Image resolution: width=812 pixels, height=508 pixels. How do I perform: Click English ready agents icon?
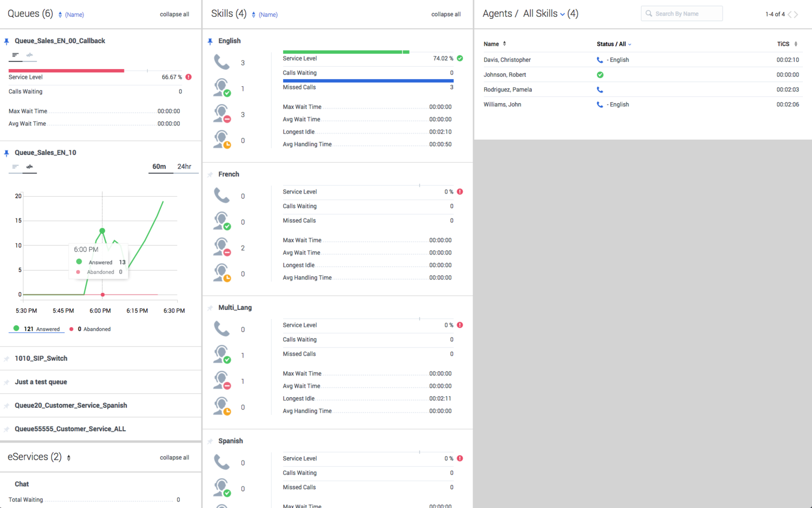(x=222, y=88)
